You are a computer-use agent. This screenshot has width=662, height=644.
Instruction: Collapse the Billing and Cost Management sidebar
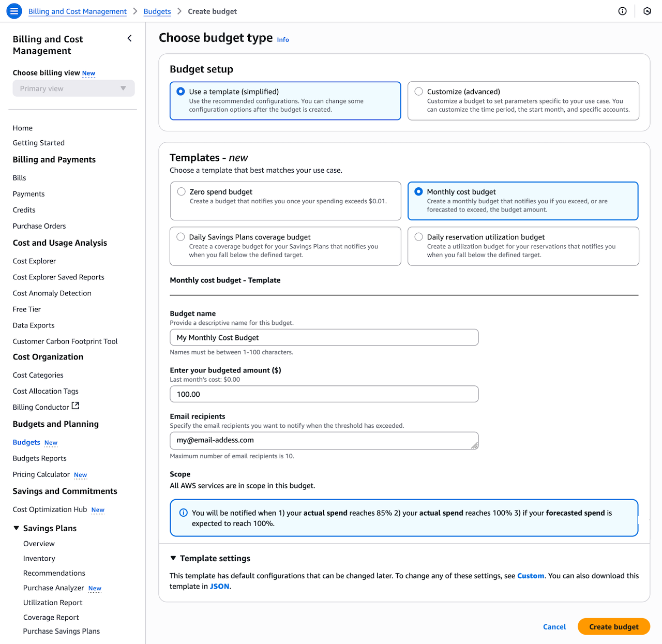click(x=129, y=38)
